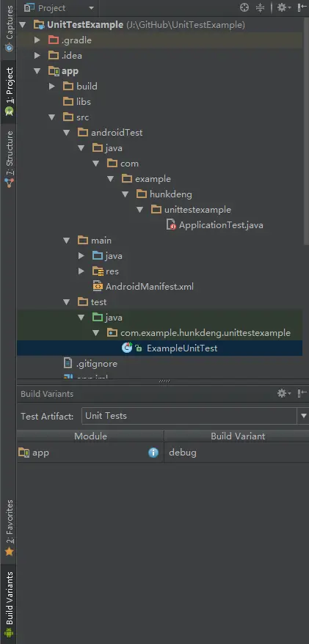Click the blue java folder icon under main
The height and width of the screenshot is (644, 309).
tap(98, 255)
